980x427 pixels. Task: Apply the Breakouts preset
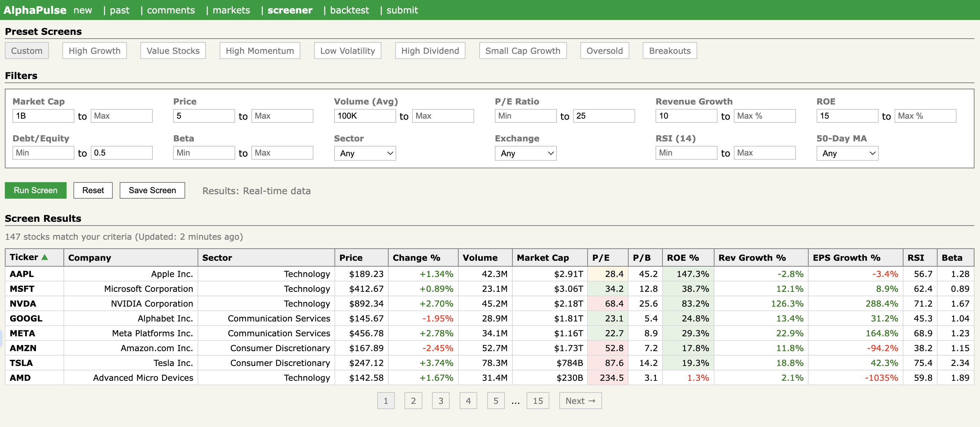point(670,51)
